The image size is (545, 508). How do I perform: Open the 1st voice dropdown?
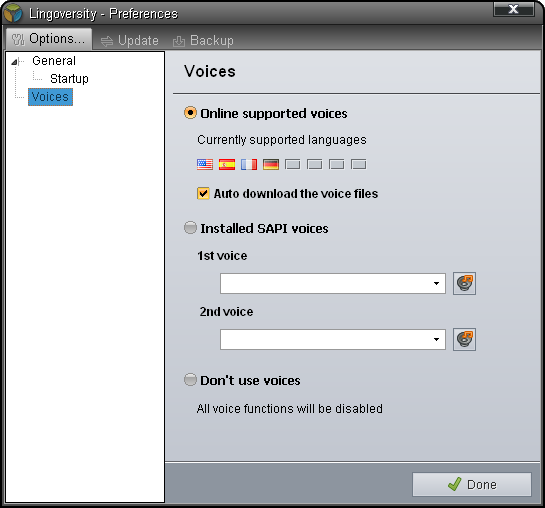(x=333, y=284)
